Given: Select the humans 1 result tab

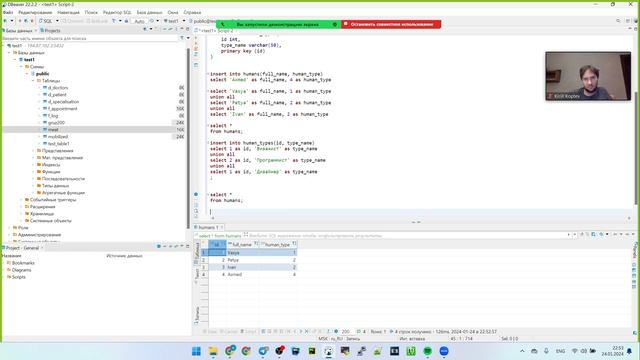Looking at the screenshot, I should (209, 227).
